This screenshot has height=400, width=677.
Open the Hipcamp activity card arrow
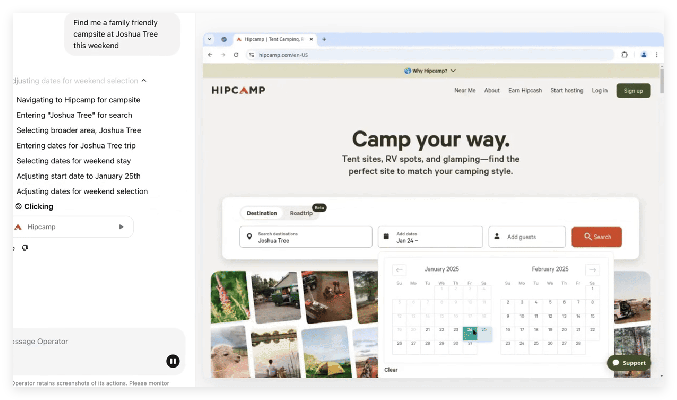(121, 227)
